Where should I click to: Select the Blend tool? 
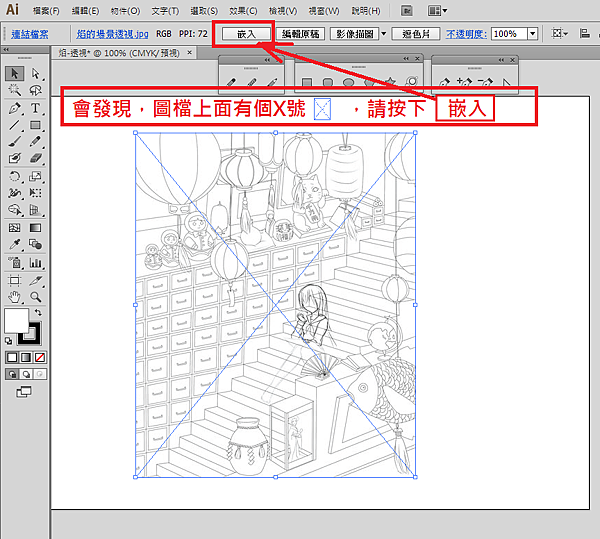click(x=36, y=244)
